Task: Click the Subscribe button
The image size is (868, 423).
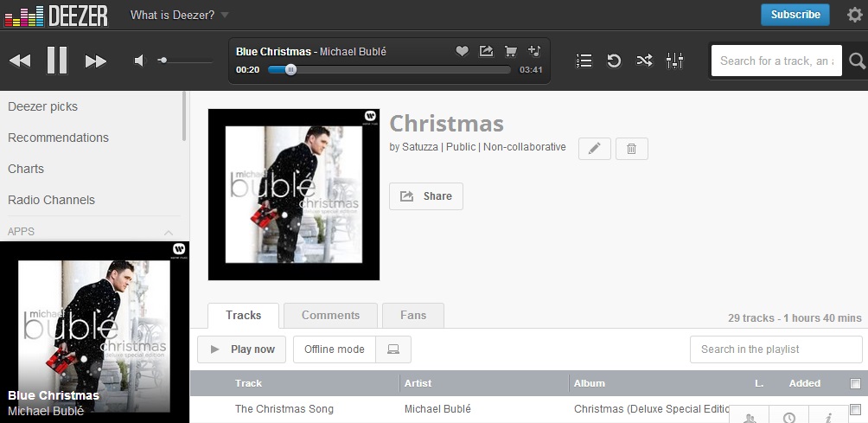Action: 795,15
